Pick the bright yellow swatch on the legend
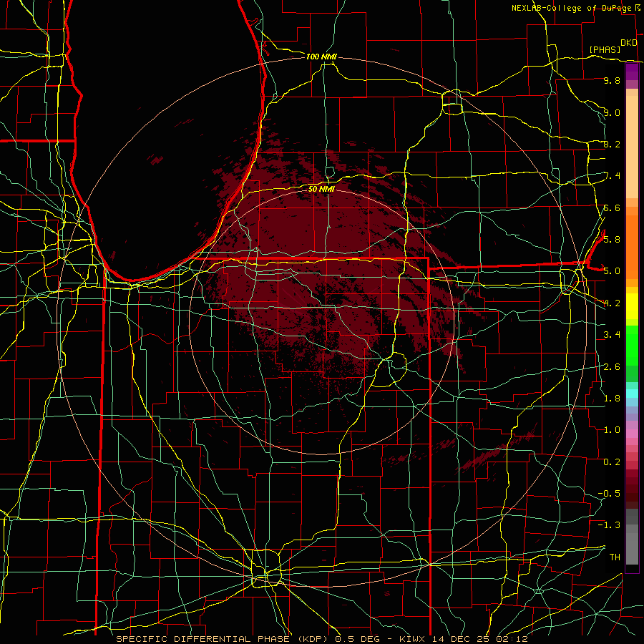 [632, 306]
